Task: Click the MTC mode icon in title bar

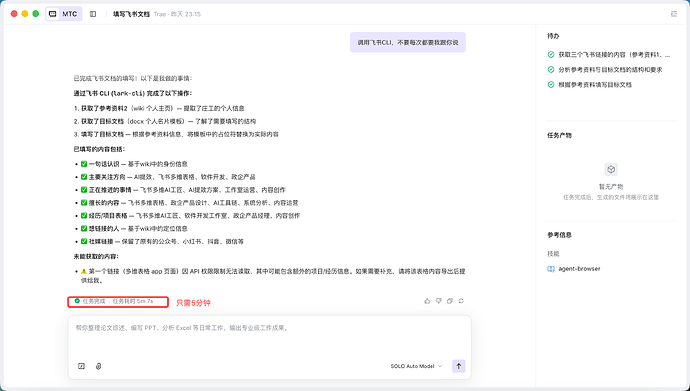Action: 53,14
